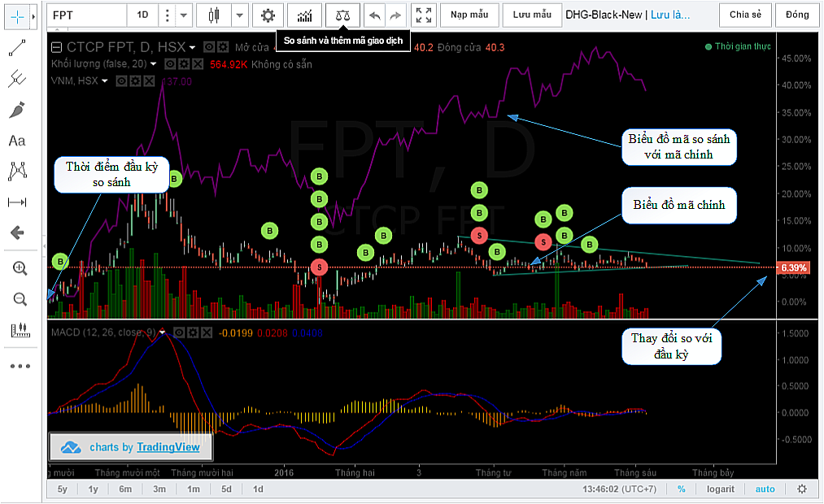824x504 pixels.
Task: Toggle logarit scale mode
Action: click(721, 489)
